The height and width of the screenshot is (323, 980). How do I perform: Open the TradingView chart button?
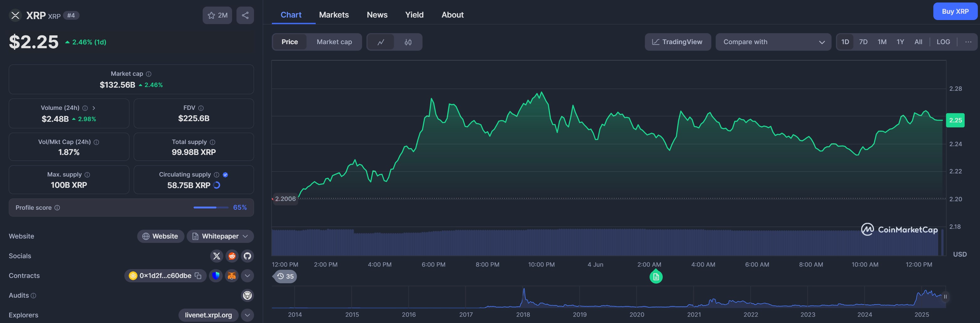[x=677, y=42]
